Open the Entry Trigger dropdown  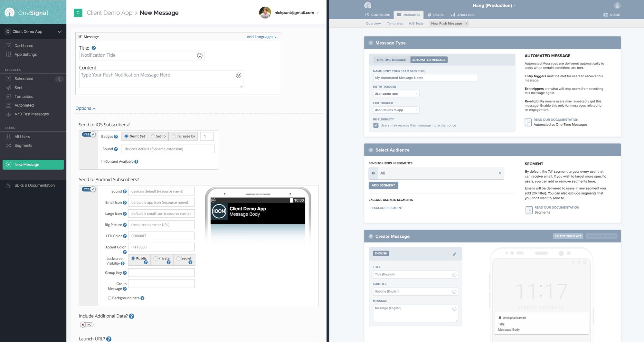396,94
